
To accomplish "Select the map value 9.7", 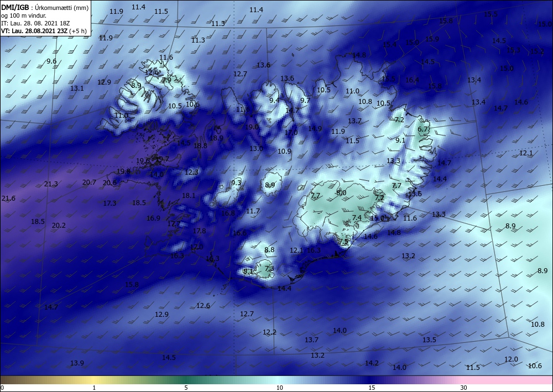I will (305, 100).
